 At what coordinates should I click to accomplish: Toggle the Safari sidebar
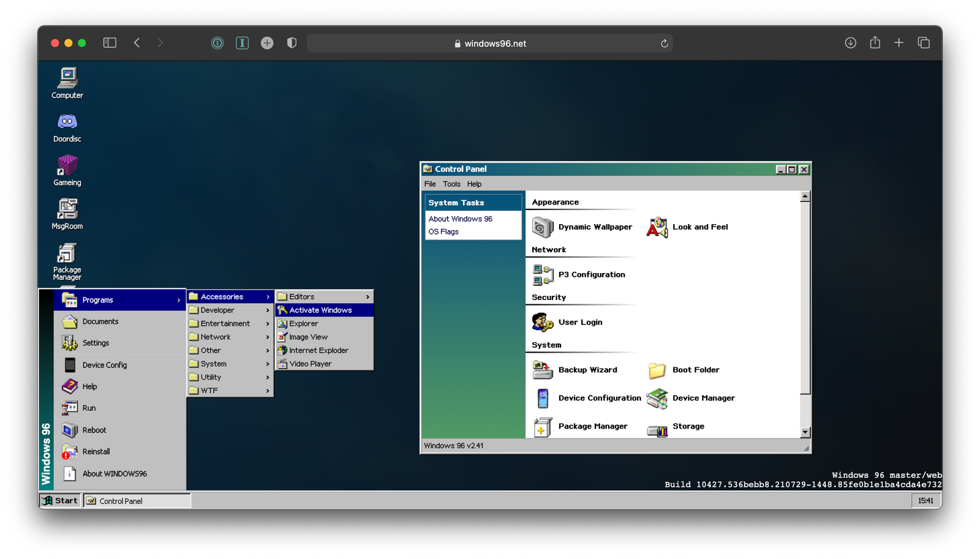(x=110, y=43)
